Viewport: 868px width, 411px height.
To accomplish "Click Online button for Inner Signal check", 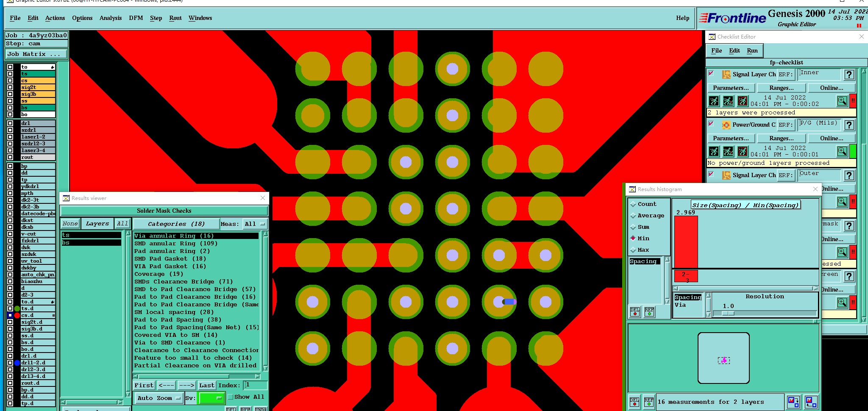I will pos(832,88).
